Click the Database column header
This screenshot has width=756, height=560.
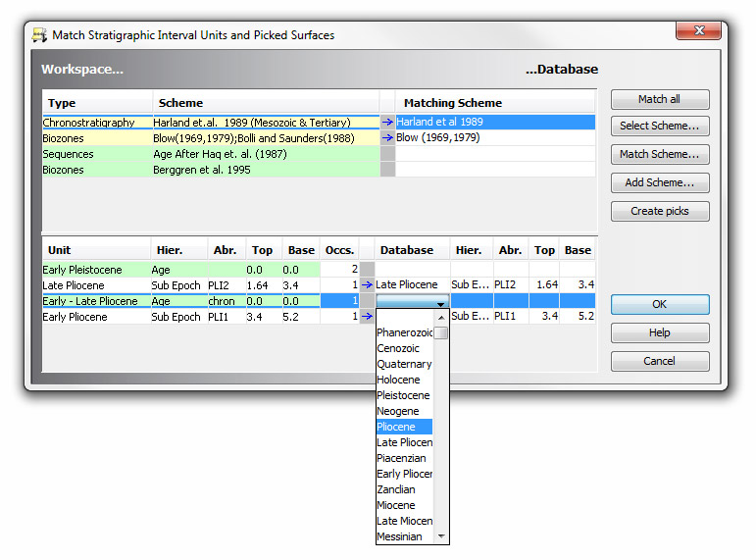pos(412,250)
